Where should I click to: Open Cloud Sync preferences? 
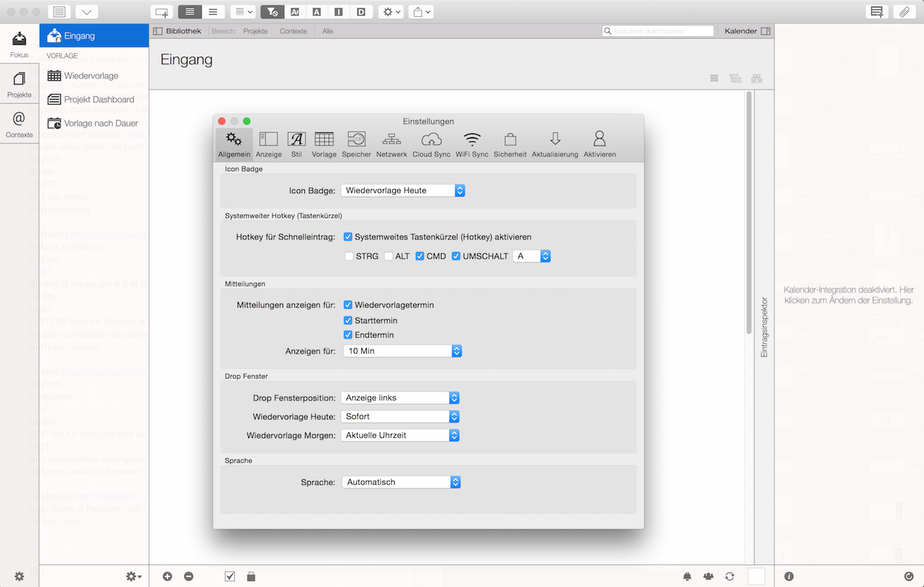(432, 144)
